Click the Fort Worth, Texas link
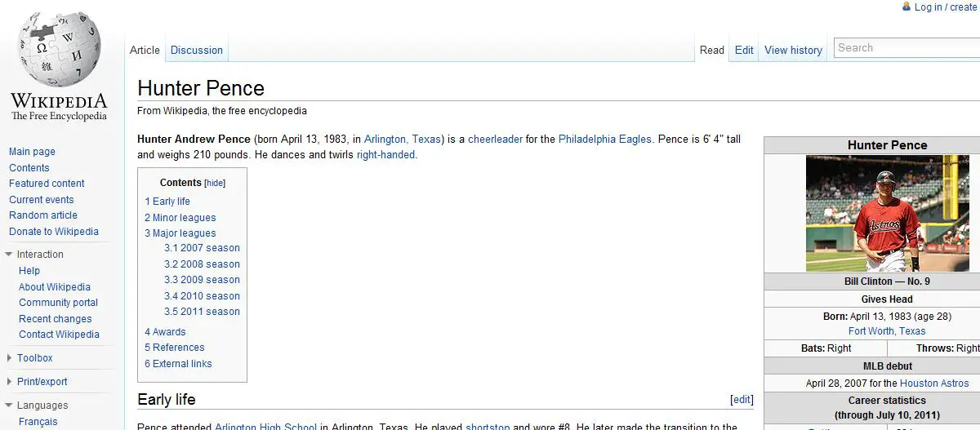The height and width of the screenshot is (430, 980). 886,331
